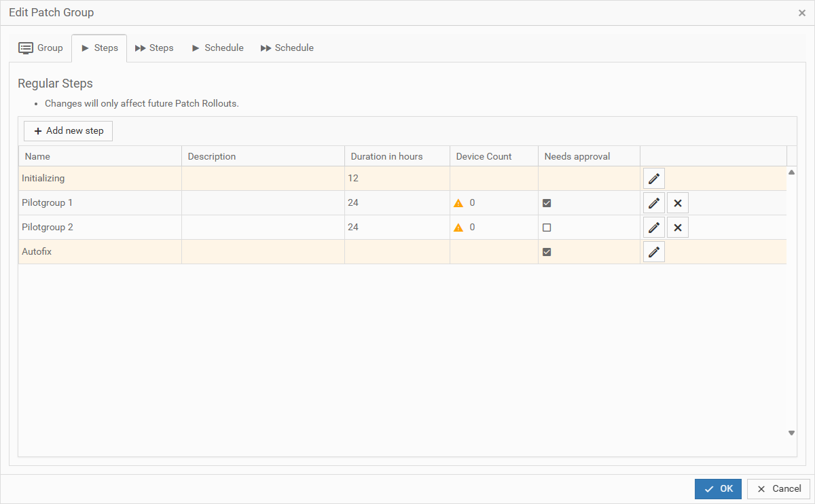The height and width of the screenshot is (504, 815).
Task: Uncheck Needs approval for Pilotgroup 1
Action: pyautogui.click(x=547, y=203)
